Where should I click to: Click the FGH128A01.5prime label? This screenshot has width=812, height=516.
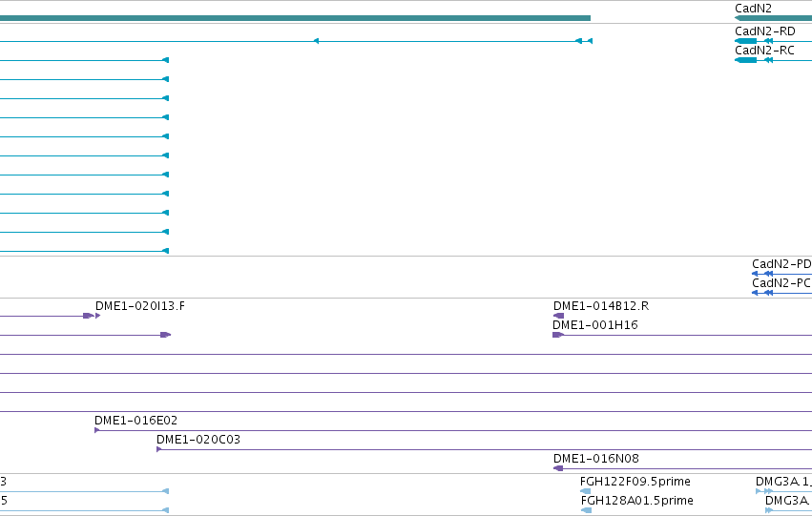pyautogui.click(x=637, y=501)
